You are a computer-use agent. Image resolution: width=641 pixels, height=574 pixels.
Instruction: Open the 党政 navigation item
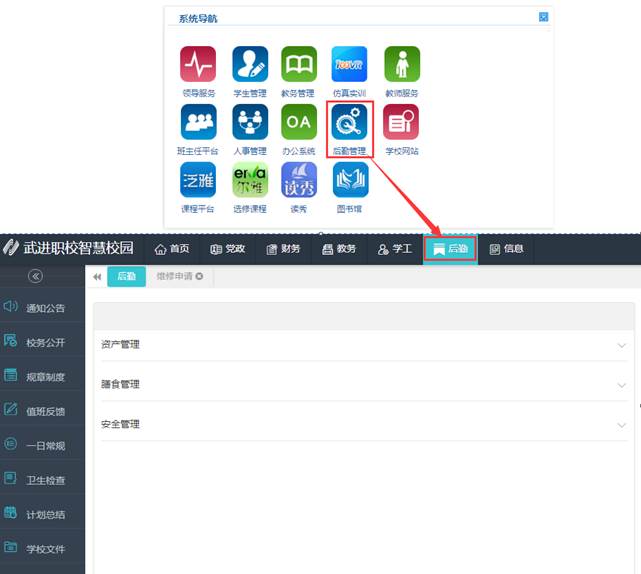[227, 249]
